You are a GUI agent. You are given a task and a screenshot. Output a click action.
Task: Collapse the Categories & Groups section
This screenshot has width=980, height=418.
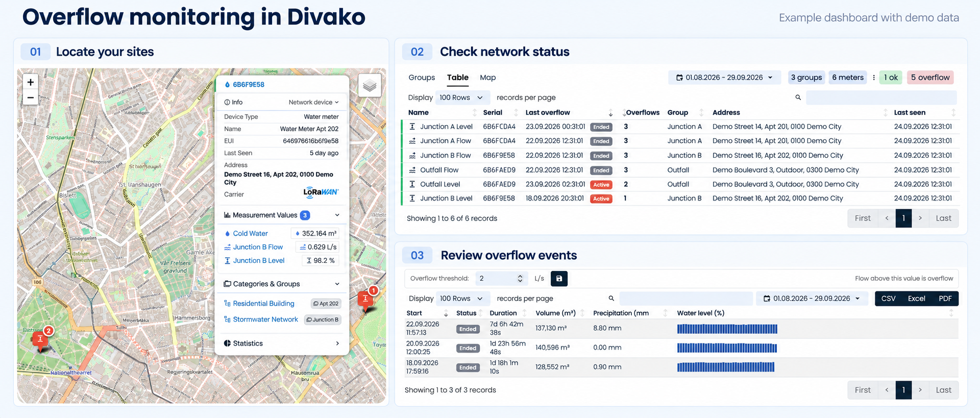[337, 284]
